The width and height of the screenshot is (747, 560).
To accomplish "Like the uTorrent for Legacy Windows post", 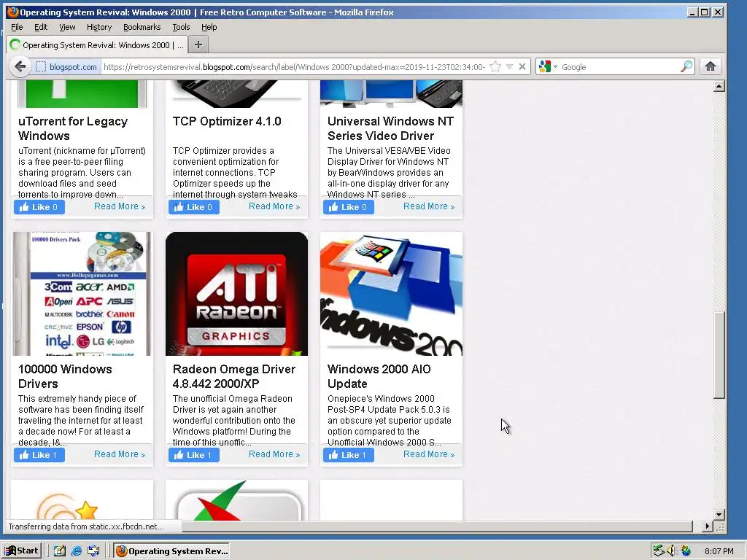I will [39, 207].
